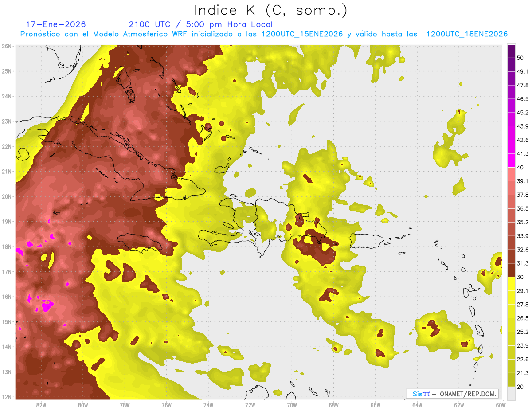Screen dimensions: 532x411
Task: Click the longitude axis label '62W'
Action: 459,405
